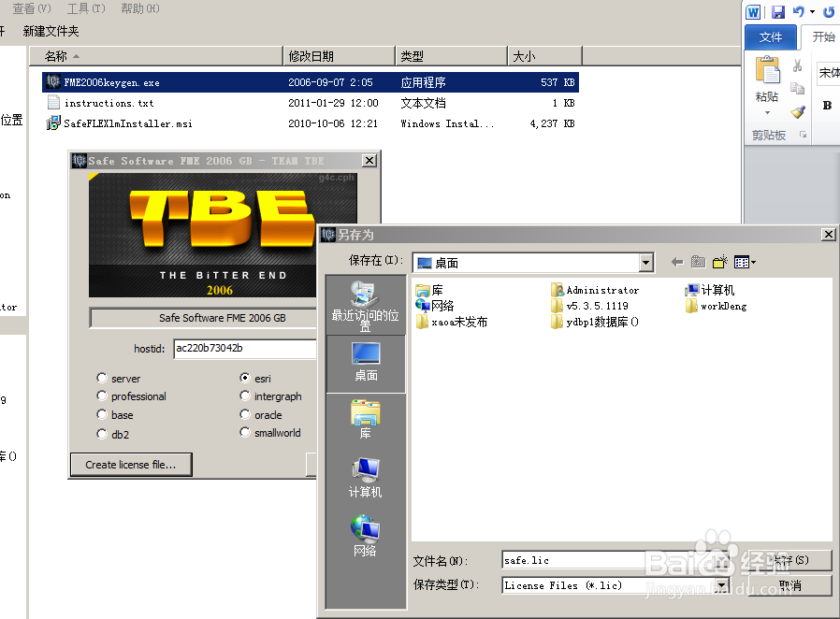Screen dimensions: 840x619
Task: Open the 保存在 location dropdown
Action: [x=644, y=263]
